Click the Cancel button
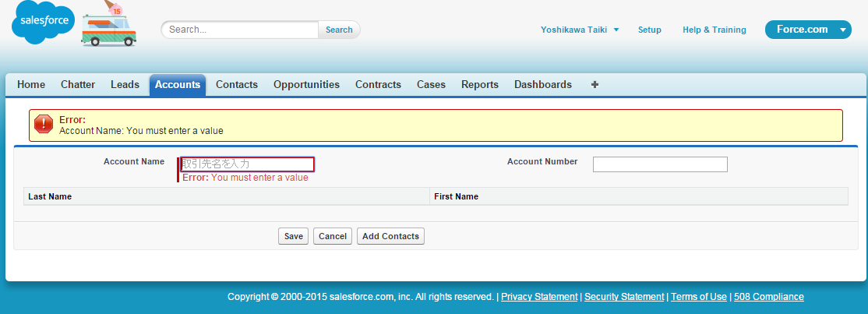Viewport: 868px width, 314px height. click(333, 236)
